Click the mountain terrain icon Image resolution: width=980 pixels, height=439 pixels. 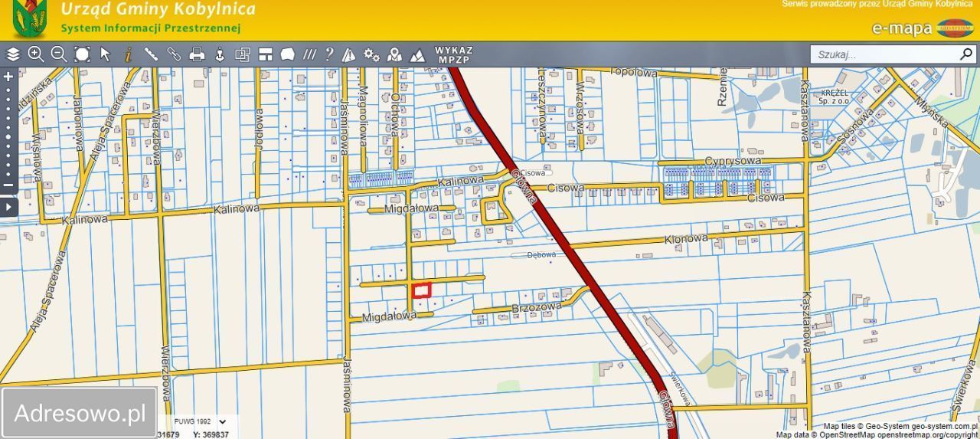pos(418,54)
